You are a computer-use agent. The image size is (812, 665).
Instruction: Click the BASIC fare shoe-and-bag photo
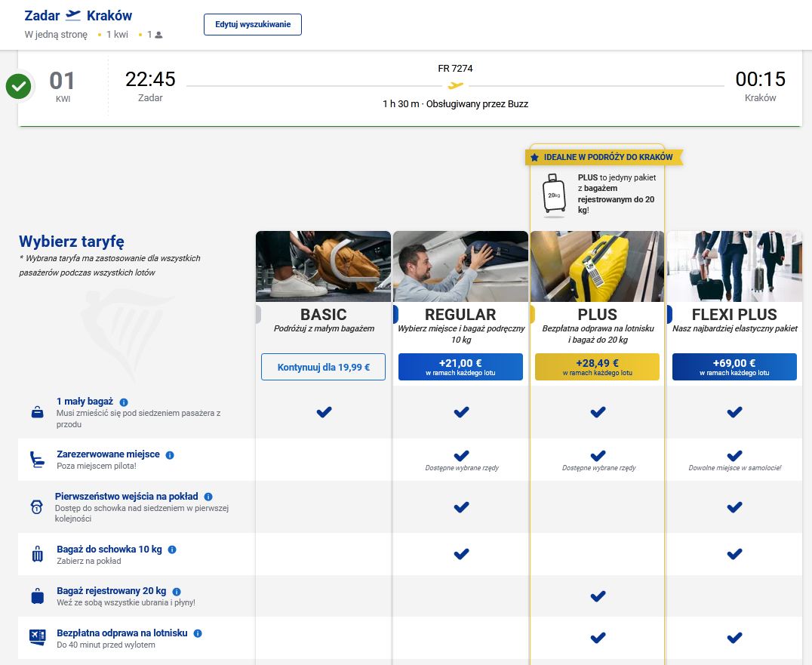pyautogui.click(x=323, y=266)
